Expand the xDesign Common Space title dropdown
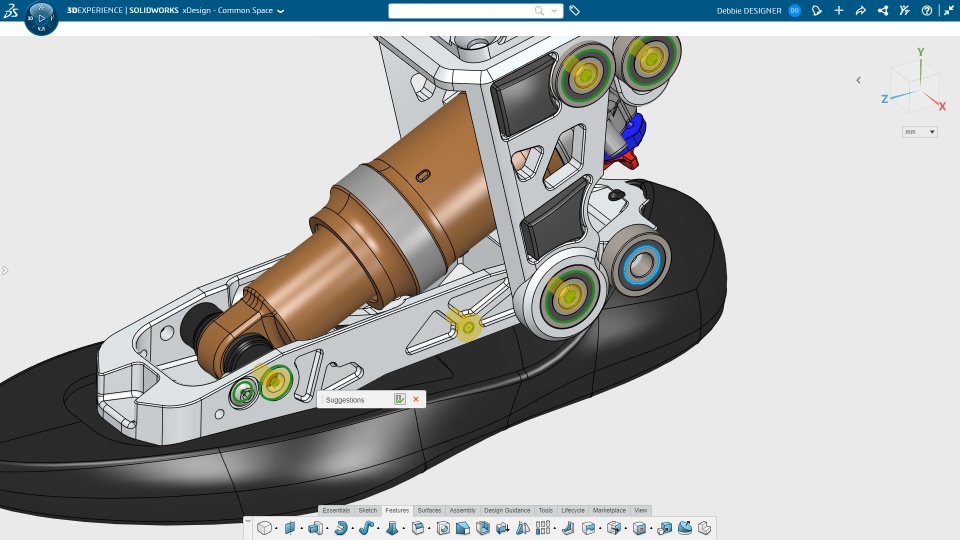 pyautogui.click(x=280, y=11)
